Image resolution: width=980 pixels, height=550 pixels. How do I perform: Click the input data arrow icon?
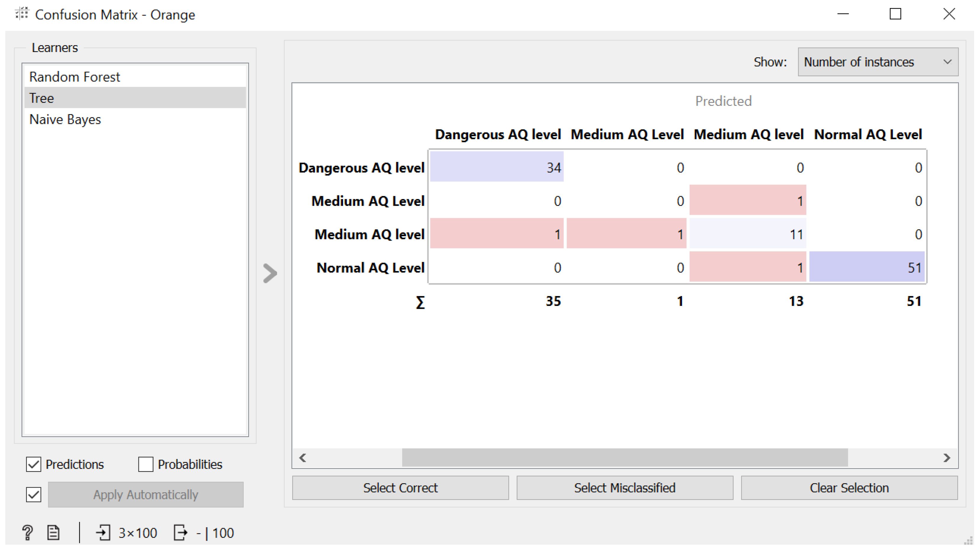(103, 533)
